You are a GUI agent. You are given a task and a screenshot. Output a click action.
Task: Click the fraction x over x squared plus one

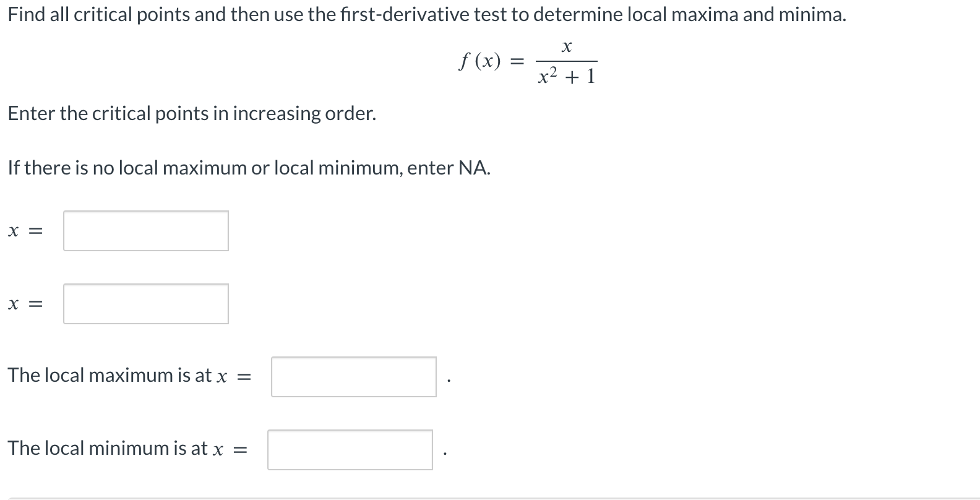click(566, 62)
